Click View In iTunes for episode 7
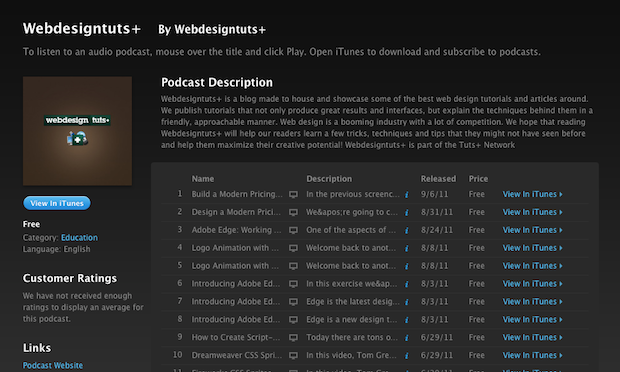 tap(532, 301)
